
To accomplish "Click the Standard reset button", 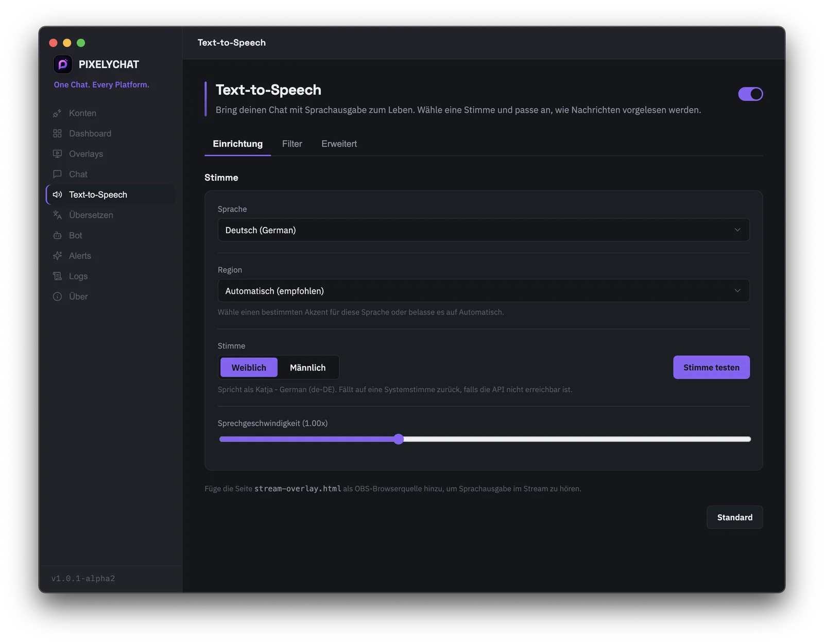I will (x=734, y=517).
